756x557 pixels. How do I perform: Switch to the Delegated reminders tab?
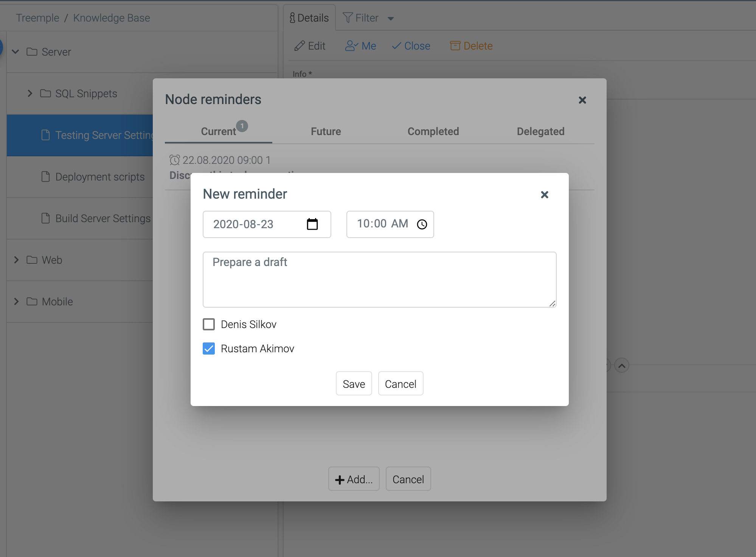pos(541,131)
